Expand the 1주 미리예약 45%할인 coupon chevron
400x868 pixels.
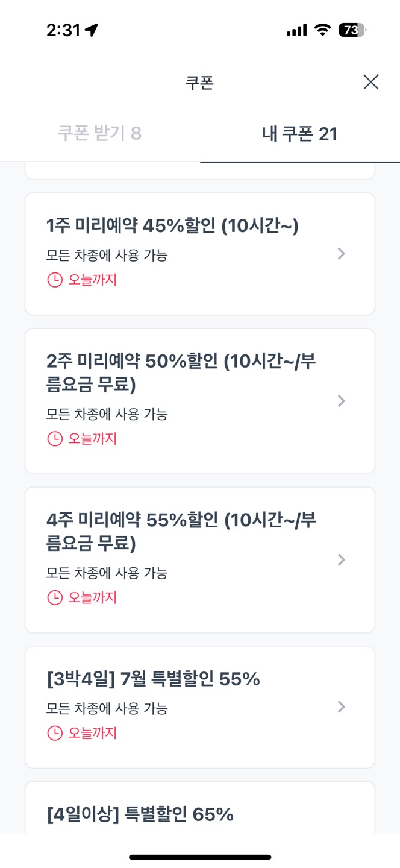click(x=342, y=253)
